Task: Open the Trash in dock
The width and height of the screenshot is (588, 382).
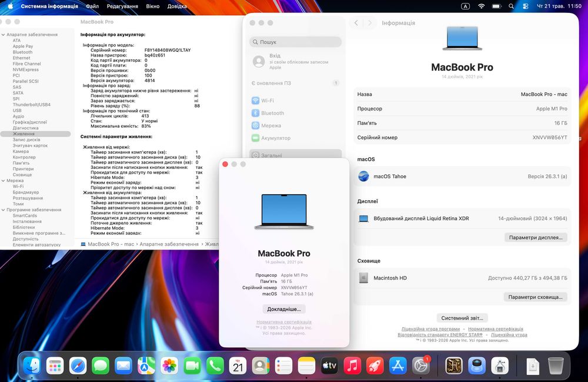Action: tap(556, 365)
